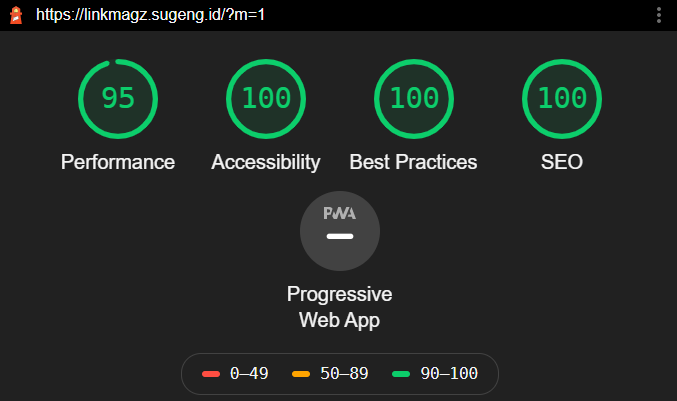Click the Performance score gauge showing 95
This screenshot has width=677, height=401.
click(118, 99)
